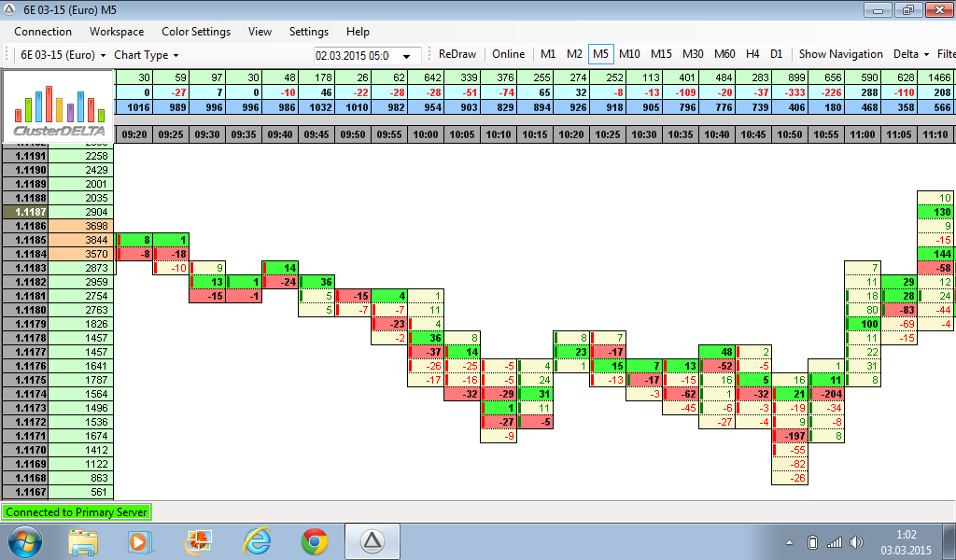
Task: Expand the Delta dropdown
Action: [x=911, y=54]
